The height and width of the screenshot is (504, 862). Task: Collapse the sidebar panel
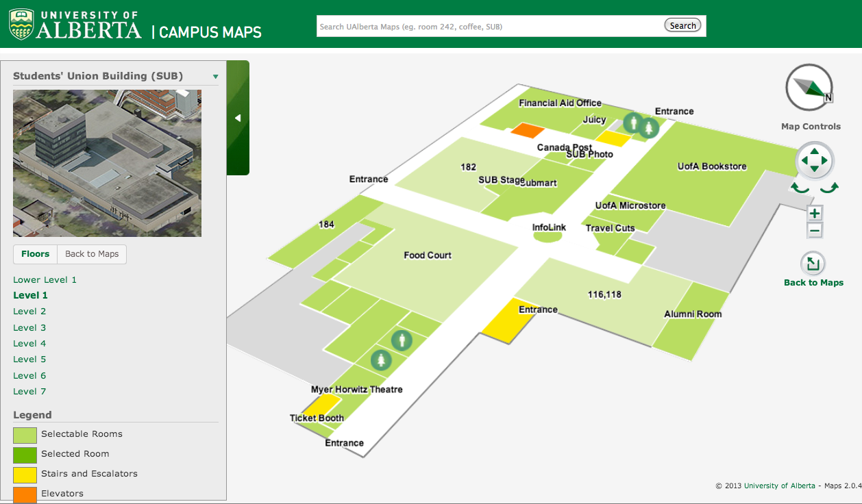(238, 118)
